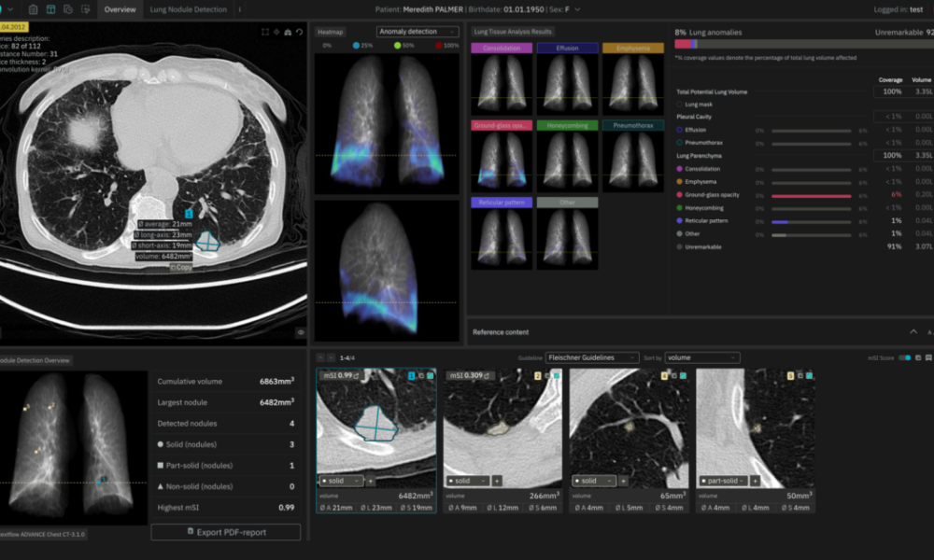Click Export PDF-report button

pyautogui.click(x=226, y=532)
